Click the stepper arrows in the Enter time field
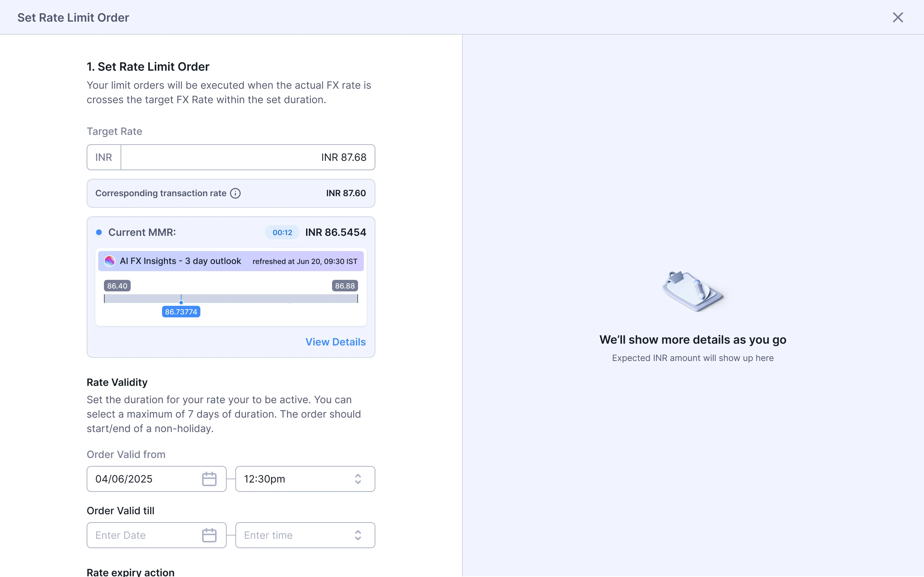 [x=357, y=535]
